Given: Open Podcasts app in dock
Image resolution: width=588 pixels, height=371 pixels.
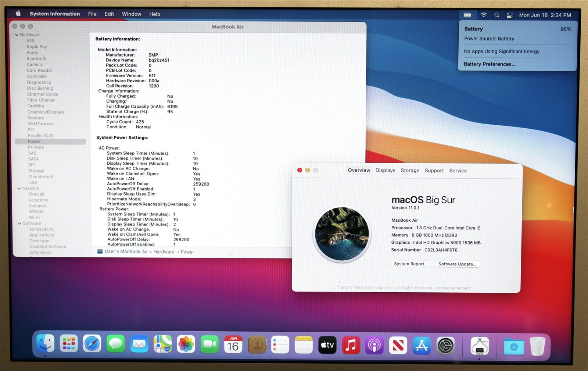Looking at the screenshot, I should pyautogui.click(x=374, y=345).
